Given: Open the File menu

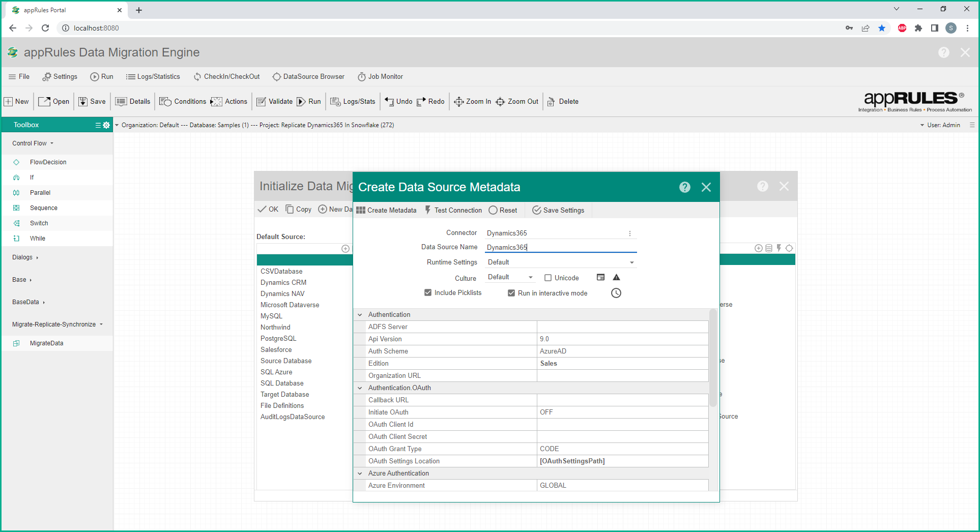Looking at the screenshot, I should (19, 76).
